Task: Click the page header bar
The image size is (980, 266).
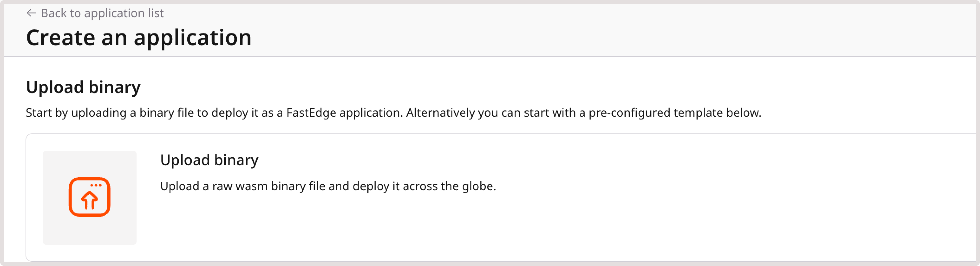Action: coord(490,29)
